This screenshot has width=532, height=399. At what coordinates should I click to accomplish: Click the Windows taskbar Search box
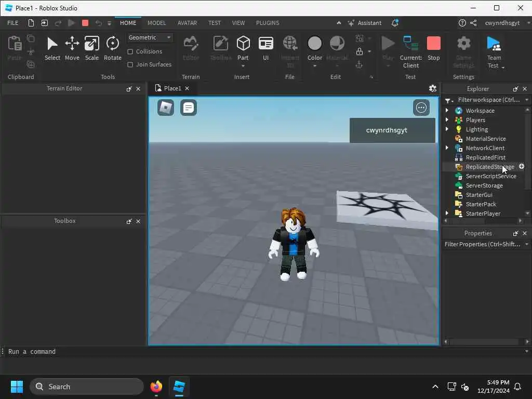click(x=87, y=387)
